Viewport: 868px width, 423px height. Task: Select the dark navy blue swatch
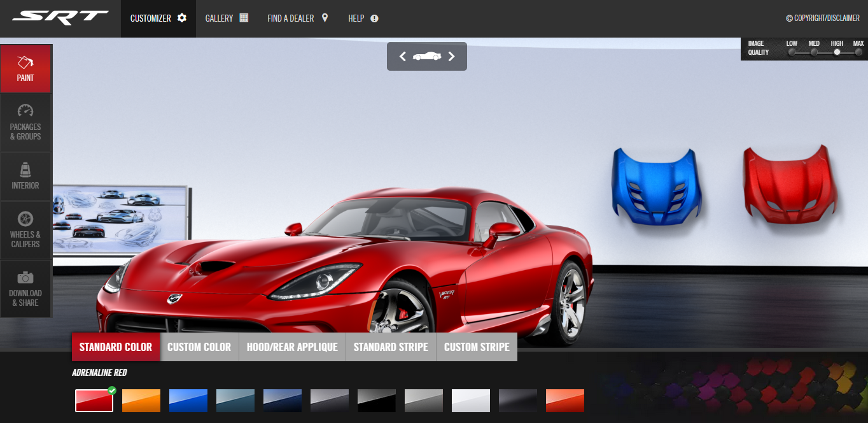click(283, 401)
